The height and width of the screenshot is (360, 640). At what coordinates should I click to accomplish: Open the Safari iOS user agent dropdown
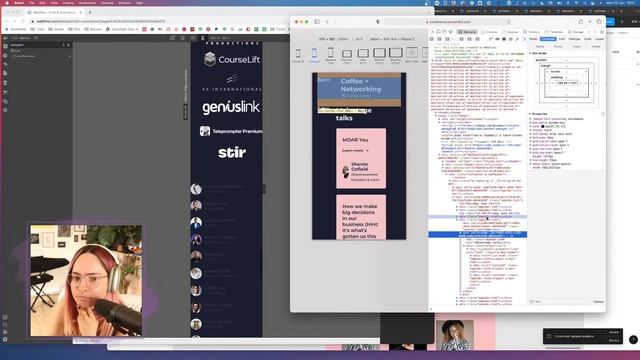[x=392, y=39]
